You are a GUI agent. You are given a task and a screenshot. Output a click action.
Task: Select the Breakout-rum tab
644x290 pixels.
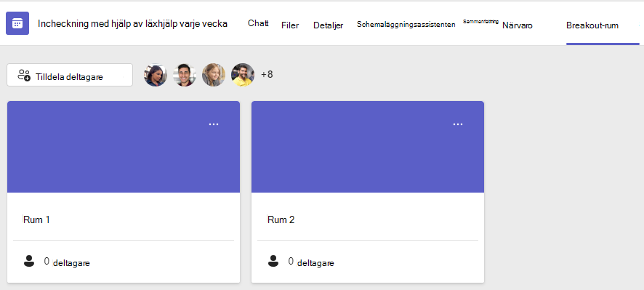(592, 25)
